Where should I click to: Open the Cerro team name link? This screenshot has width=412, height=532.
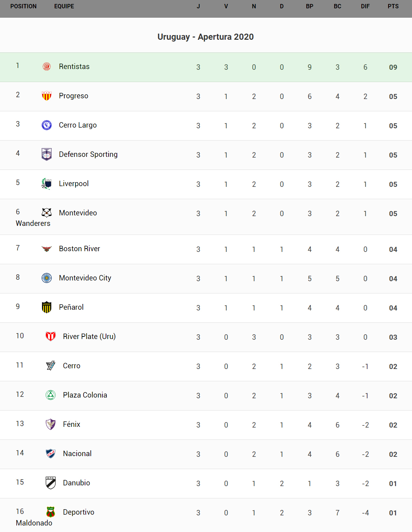point(72,366)
